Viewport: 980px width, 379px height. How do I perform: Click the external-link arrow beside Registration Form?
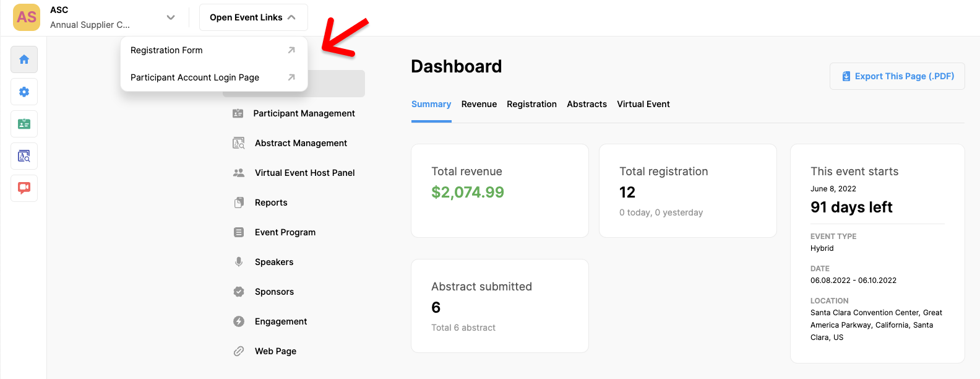pos(291,50)
